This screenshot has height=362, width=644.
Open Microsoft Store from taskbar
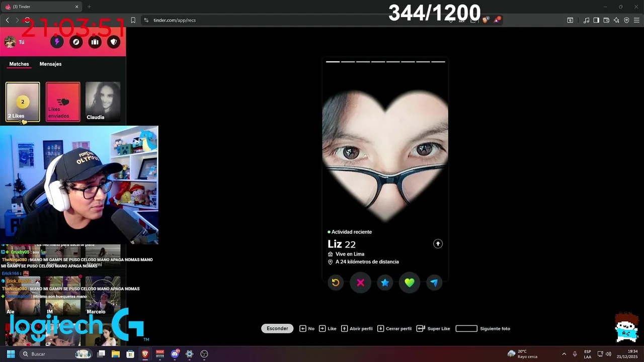coord(130,354)
